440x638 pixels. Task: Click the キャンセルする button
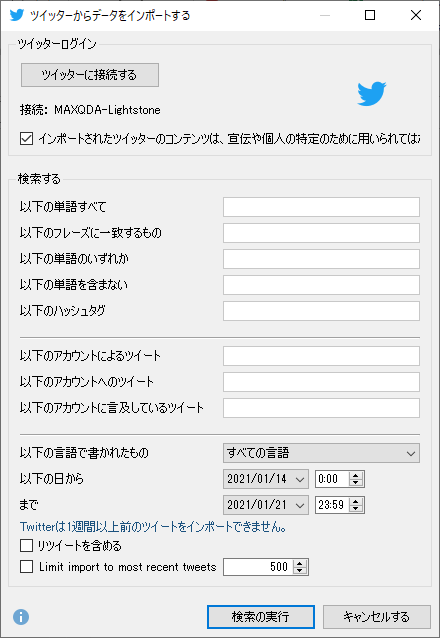point(377,617)
